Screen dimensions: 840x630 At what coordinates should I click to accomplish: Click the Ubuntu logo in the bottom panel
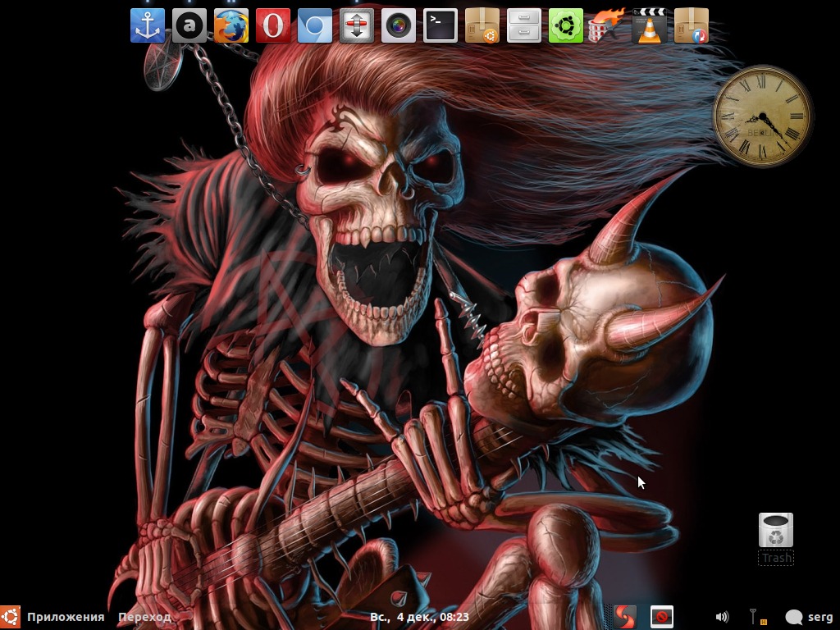pos(10,617)
